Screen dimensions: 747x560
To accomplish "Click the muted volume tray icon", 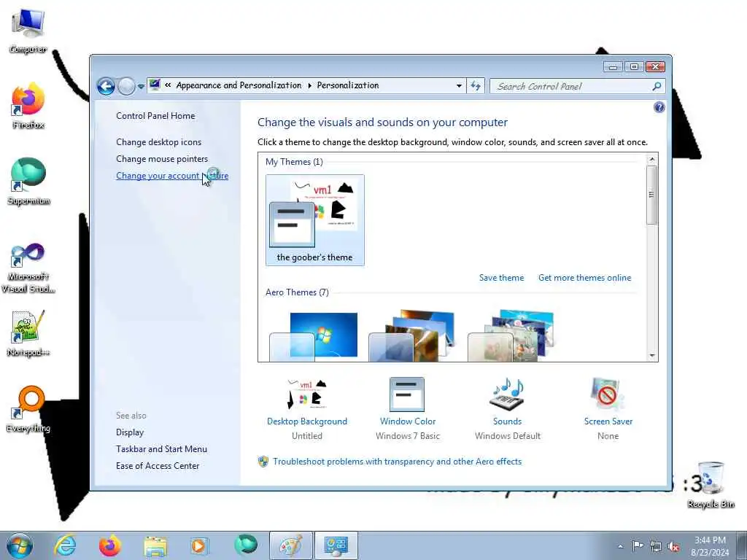I will [673, 546].
